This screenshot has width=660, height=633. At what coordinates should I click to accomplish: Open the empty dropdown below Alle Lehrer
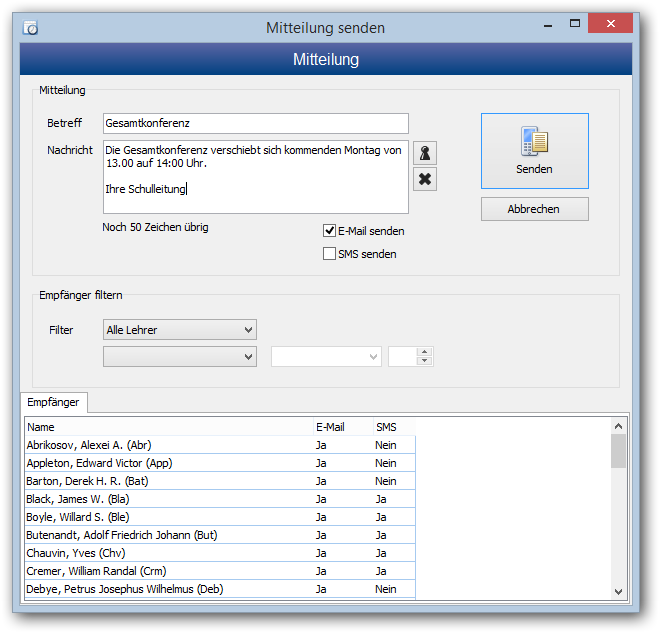coord(180,356)
